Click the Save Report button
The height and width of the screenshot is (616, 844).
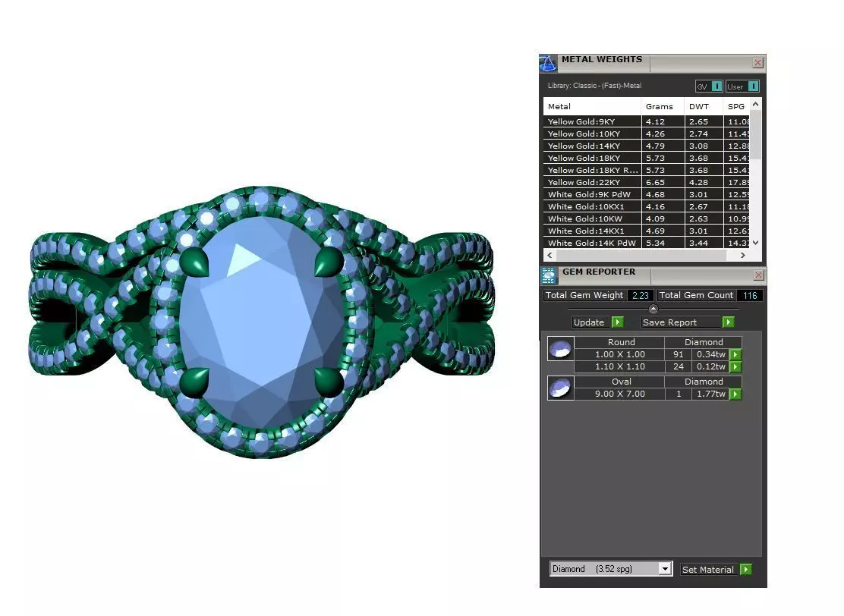pos(679,322)
